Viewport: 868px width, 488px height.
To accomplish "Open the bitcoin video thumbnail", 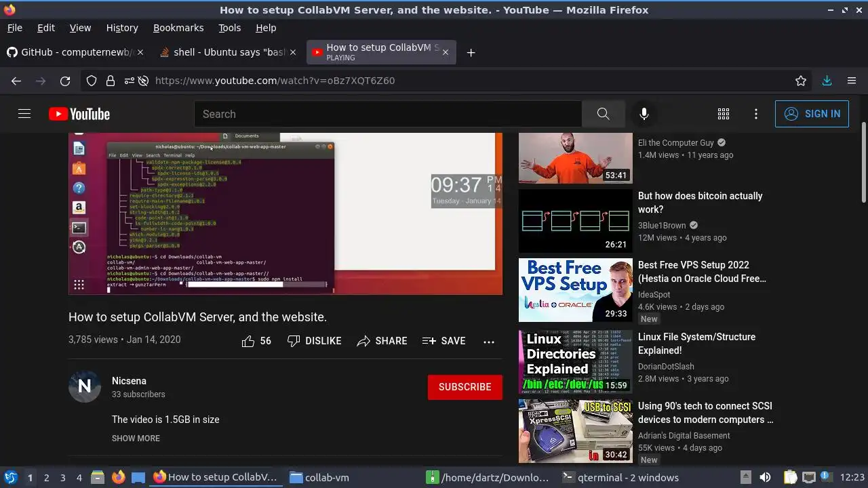I will coord(576,221).
